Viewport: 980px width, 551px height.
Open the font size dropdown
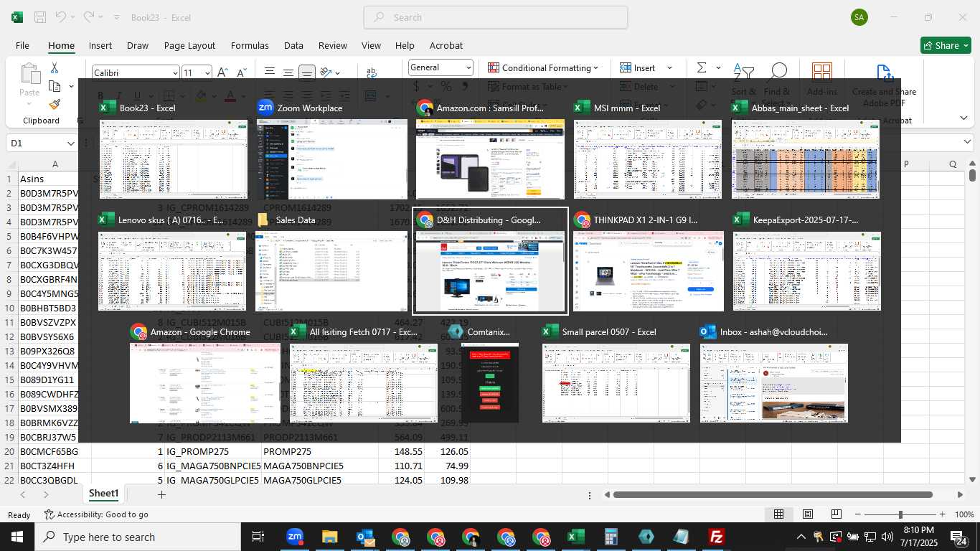coord(207,73)
